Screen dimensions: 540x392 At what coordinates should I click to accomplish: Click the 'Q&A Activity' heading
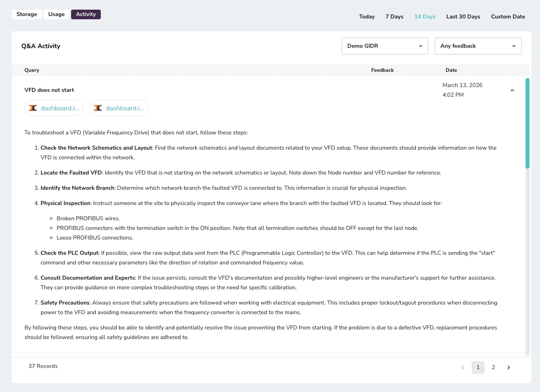click(41, 46)
